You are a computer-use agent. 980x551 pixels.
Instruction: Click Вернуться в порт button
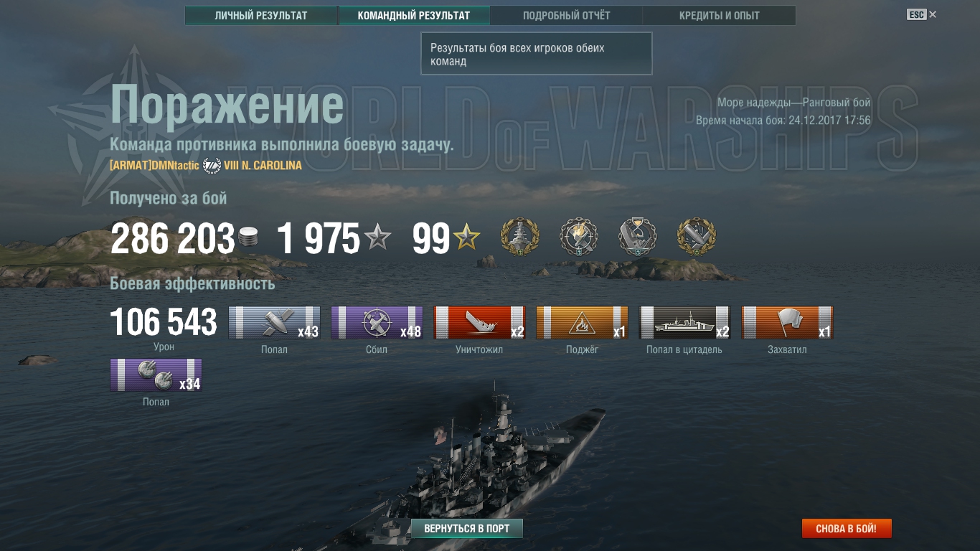(467, 529)
